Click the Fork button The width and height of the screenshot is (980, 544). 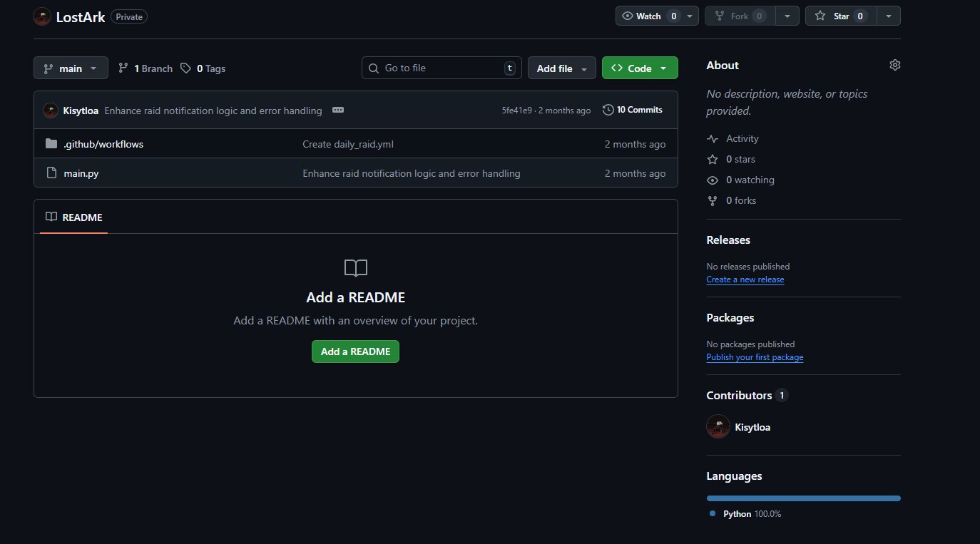[740, 16]
